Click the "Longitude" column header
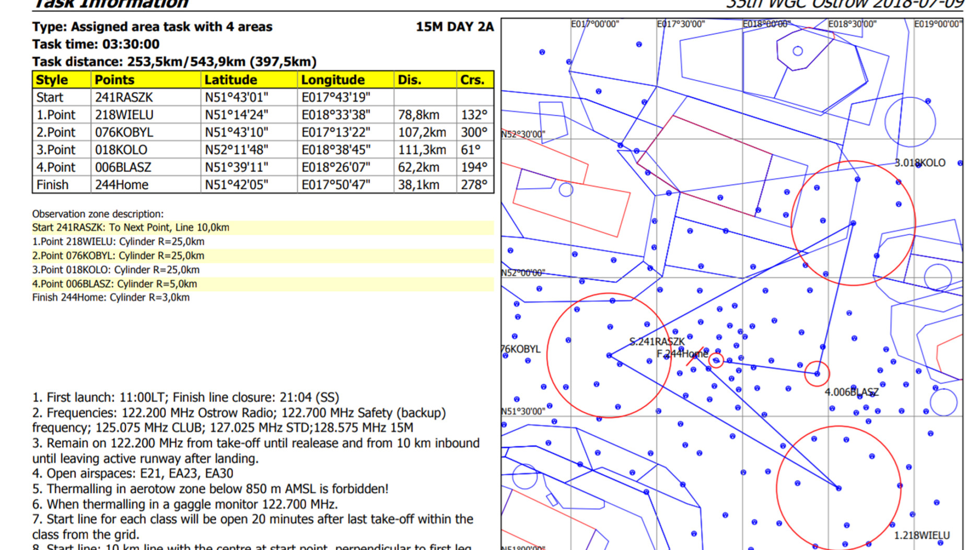The width and height of the screenshot is (980, 550). tap(332, 80)
